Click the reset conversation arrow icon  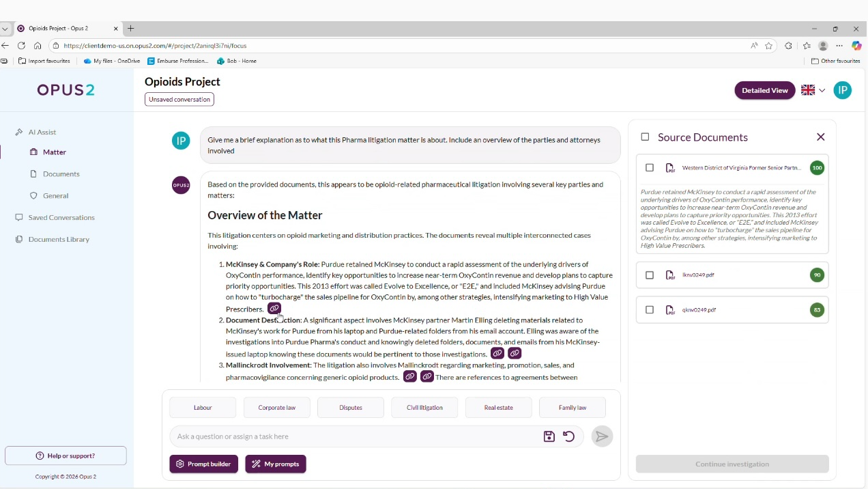pos(569,436)
